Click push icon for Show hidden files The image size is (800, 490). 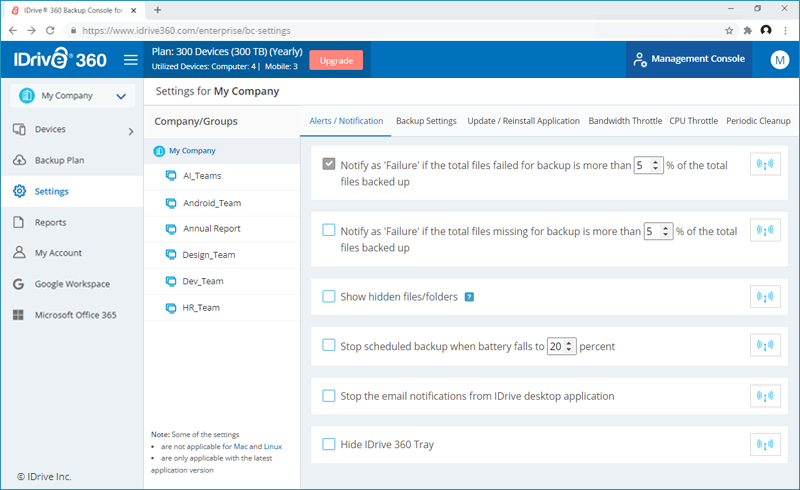pyautogui.click(x=765, y=297)
